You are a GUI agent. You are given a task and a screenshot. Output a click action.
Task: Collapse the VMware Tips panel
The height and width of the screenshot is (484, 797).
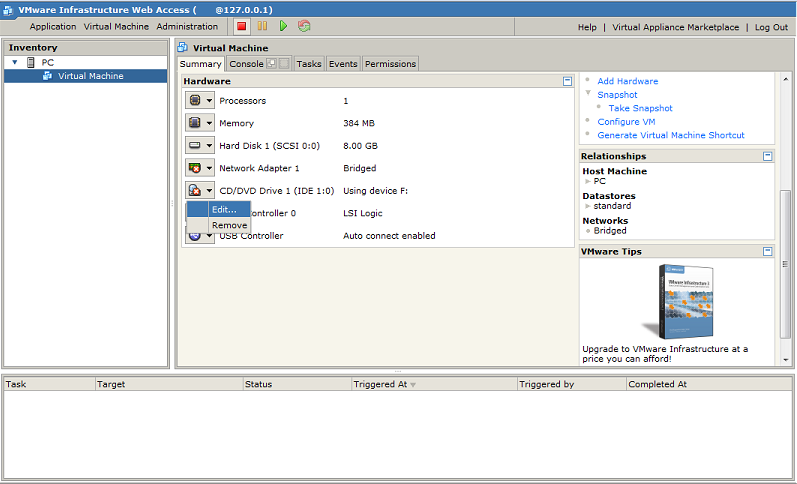[x=767, y=252]
